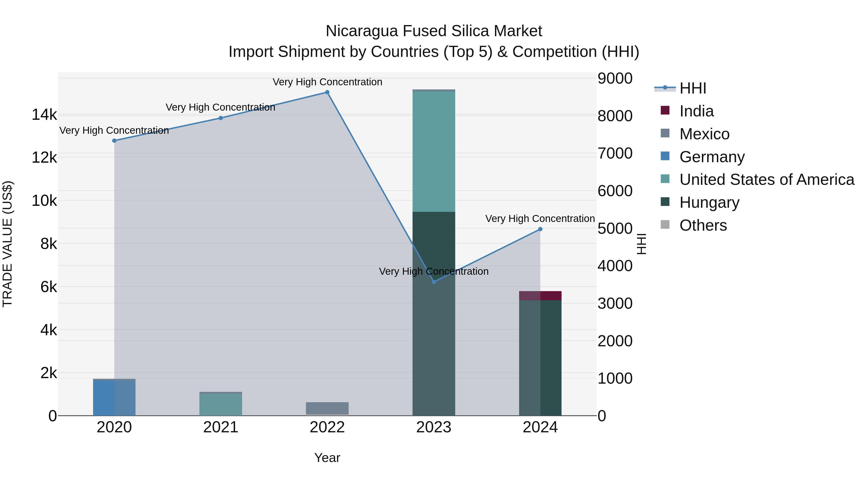
Task: Click the Mexico gray-blue legend swatch
Action: click(x=665, y=133)
